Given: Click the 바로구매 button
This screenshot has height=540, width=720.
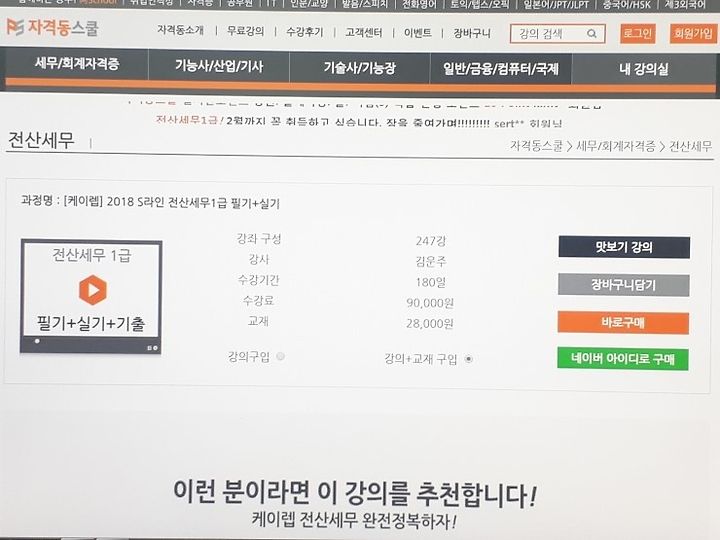Looking at the screenshot, I should pyautogui.click(x=623, y=322).
